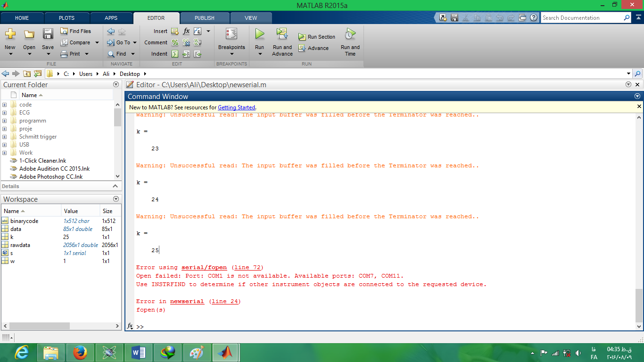Click the Print icon

(x=65, y=54)
